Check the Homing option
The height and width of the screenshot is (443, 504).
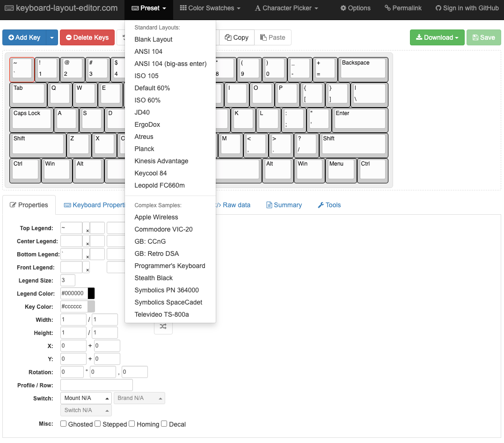132,424
